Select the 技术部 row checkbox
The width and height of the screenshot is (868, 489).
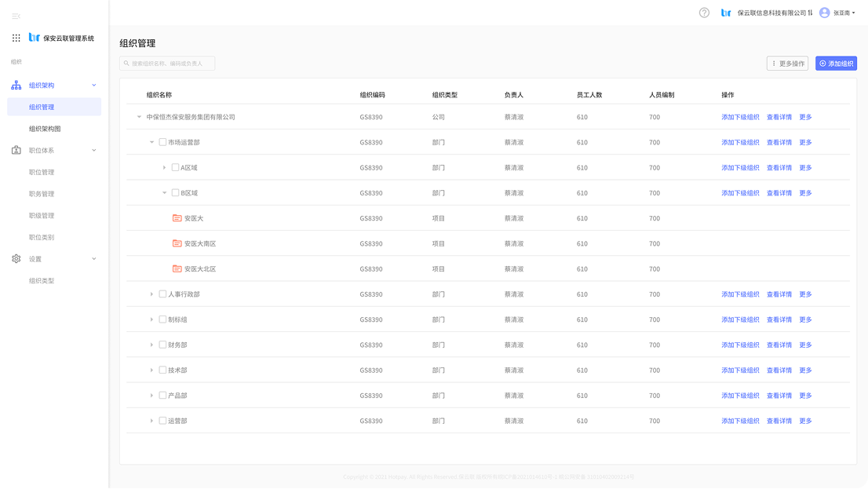pyautogui.click(x=162, y=370)
